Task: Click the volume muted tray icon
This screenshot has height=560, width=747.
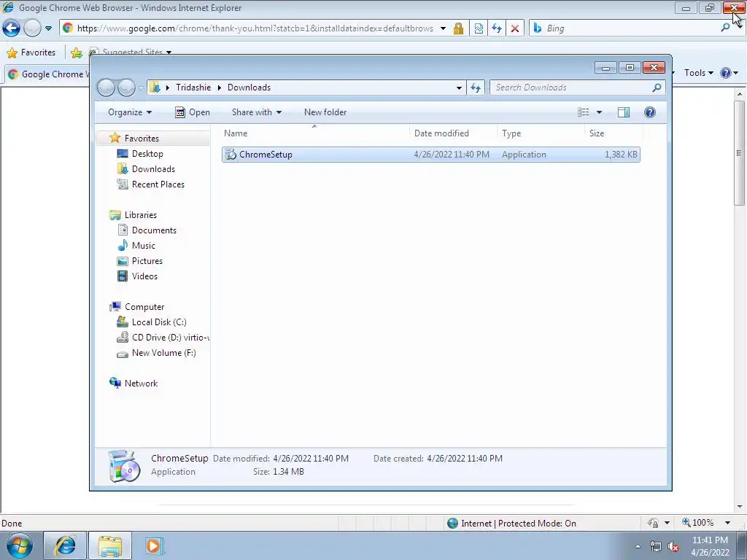Action: [673, 546]
